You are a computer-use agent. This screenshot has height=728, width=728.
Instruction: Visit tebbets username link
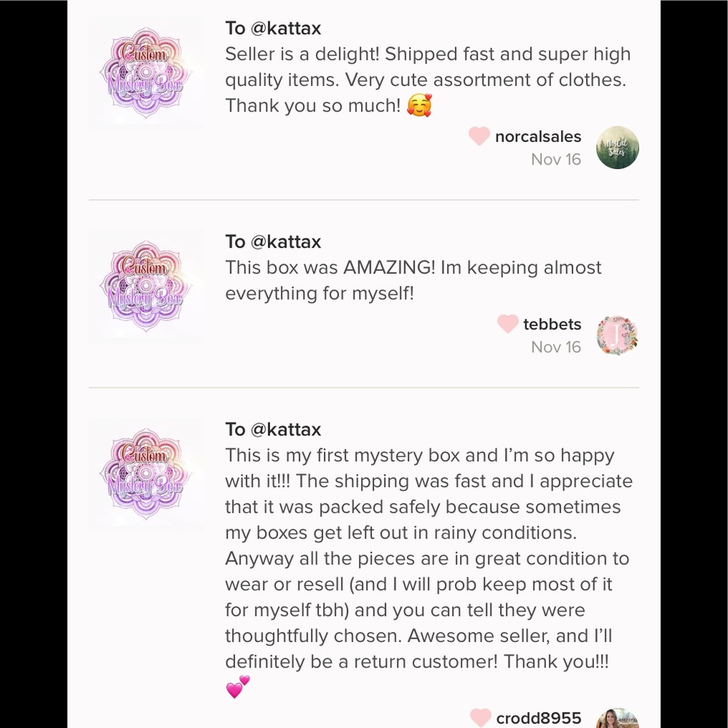click(552, 324)
